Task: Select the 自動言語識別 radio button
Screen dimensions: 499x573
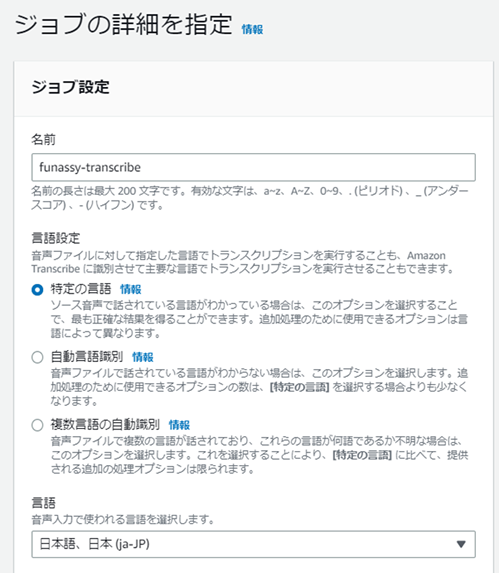Action: [x=37, y=357]
